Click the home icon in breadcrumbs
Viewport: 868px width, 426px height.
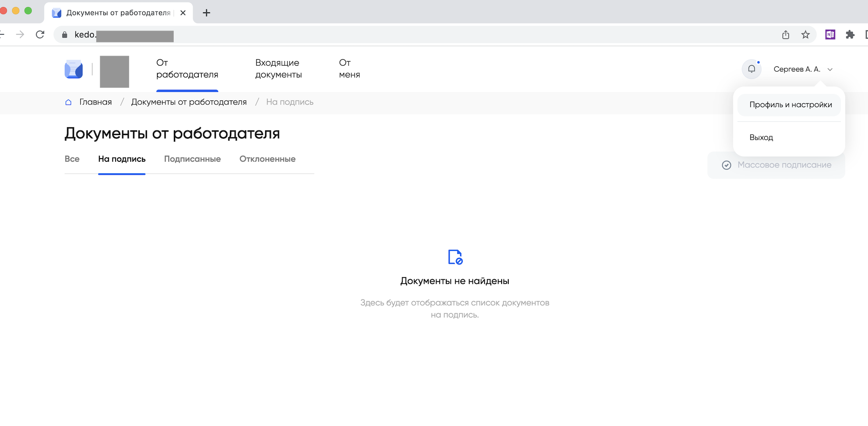point(68,102)
